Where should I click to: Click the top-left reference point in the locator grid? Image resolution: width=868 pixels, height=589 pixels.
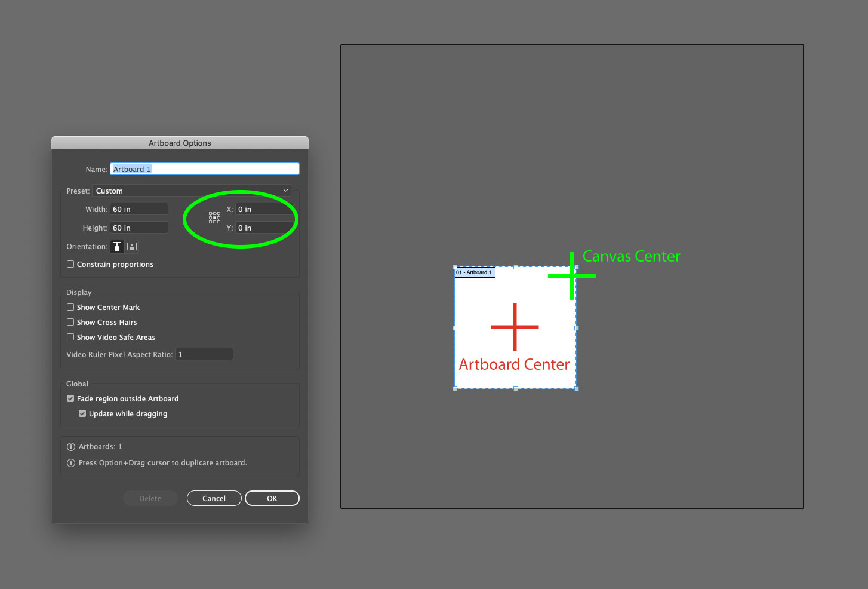(210, 214)
